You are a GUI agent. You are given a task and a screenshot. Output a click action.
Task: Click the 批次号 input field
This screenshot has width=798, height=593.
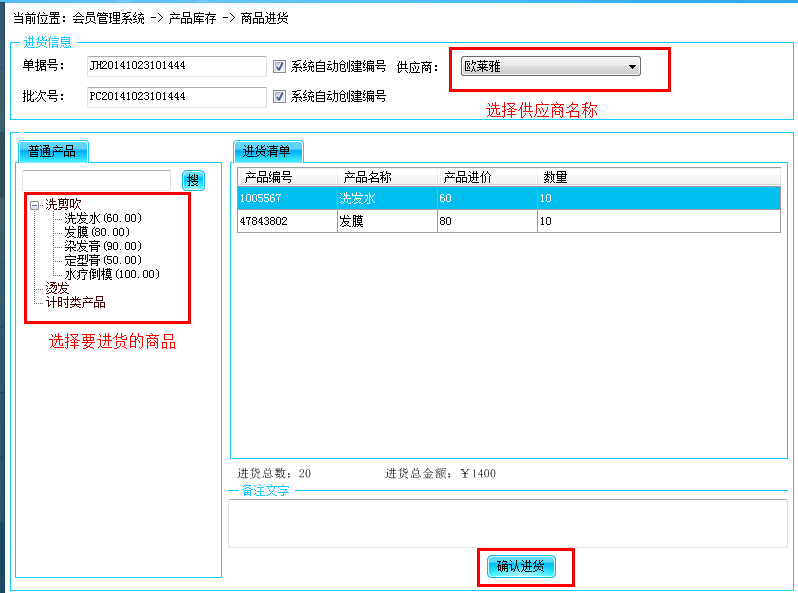click(x=175, y=97)
